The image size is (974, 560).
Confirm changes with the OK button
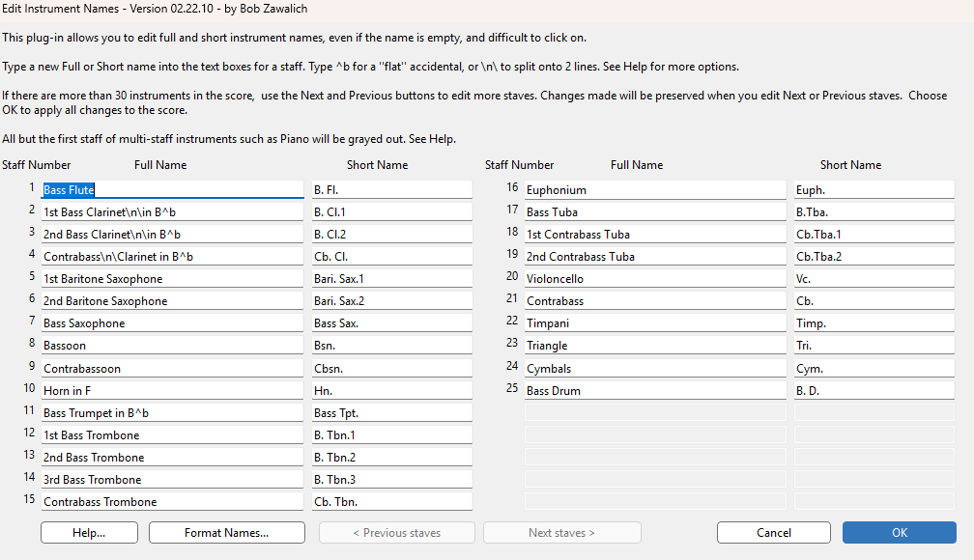(899, 533)
